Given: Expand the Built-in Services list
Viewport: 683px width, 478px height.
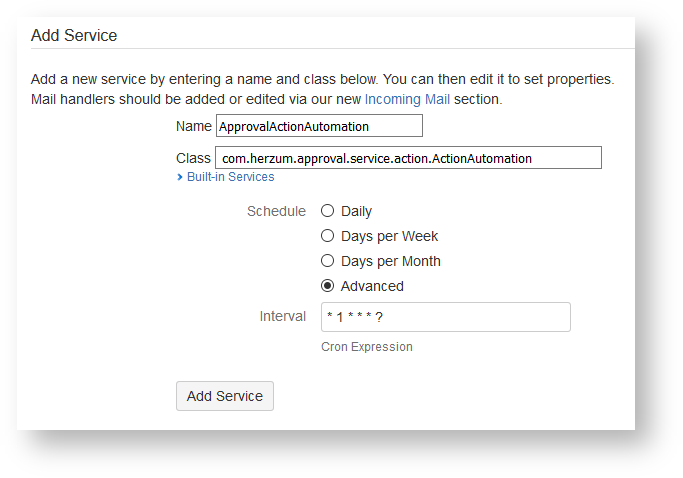Looking at the screenshot, I should [230, 177].
